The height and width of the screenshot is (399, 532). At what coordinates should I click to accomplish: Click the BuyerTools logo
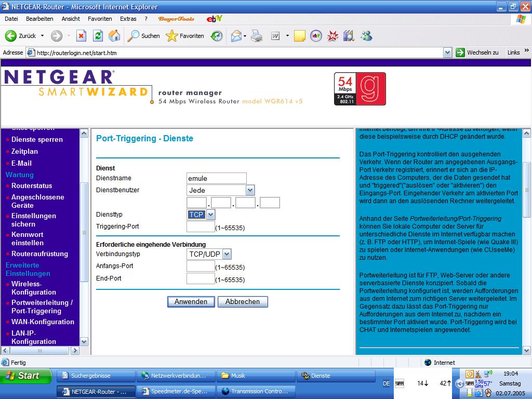tap(176, 19)
